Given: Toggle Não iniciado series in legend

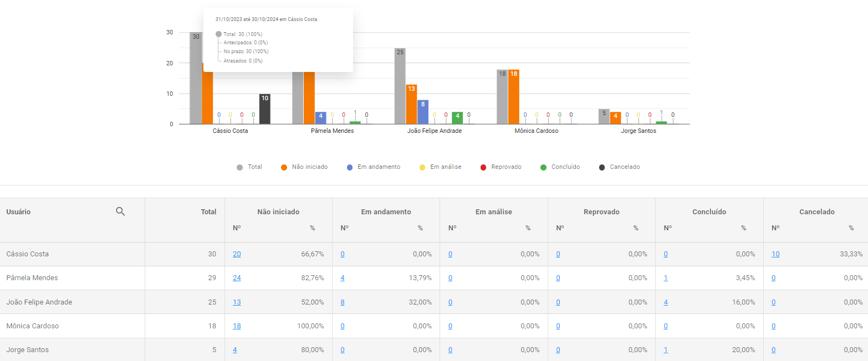Looking at the screenshot, I should point(304,167).
